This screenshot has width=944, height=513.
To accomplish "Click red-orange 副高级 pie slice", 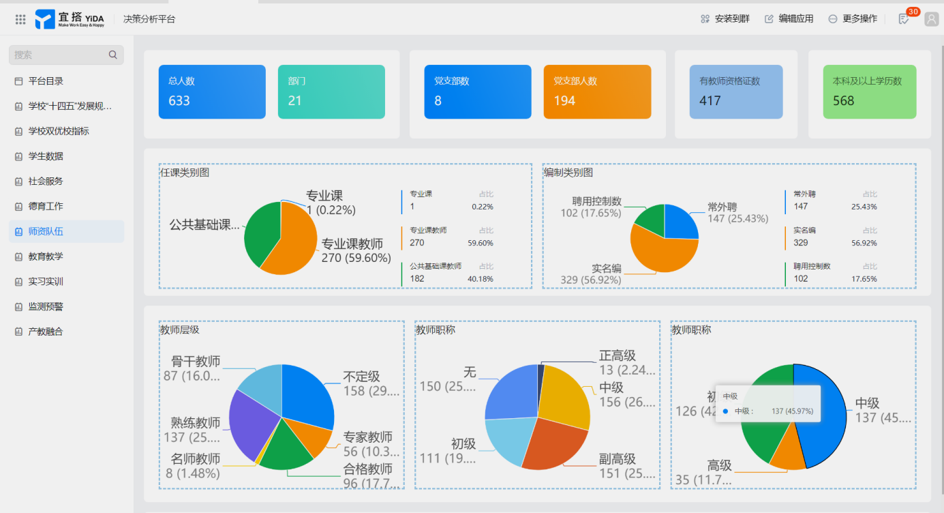I will (x=553, y=444).
